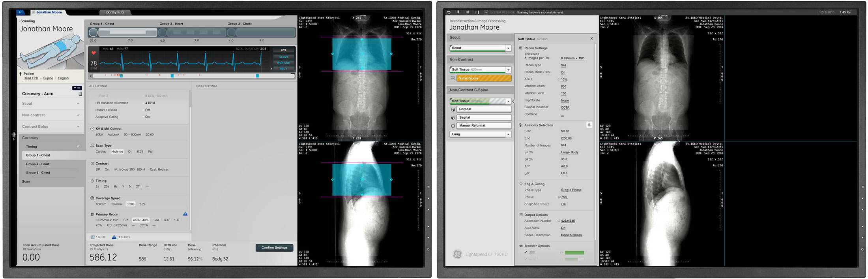Open the Scout series dropdown arrow
The height and width of the screenshot is (279, 868).
point(508,48)
